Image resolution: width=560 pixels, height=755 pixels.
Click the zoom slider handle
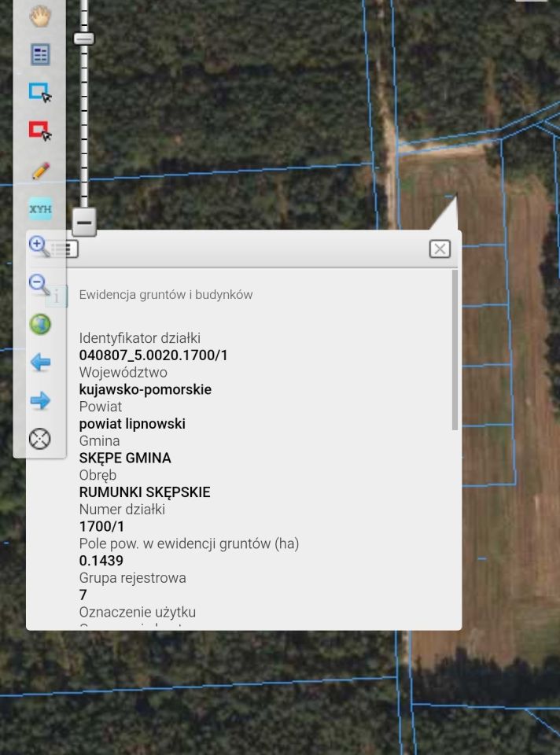click(x=84, y=38)
